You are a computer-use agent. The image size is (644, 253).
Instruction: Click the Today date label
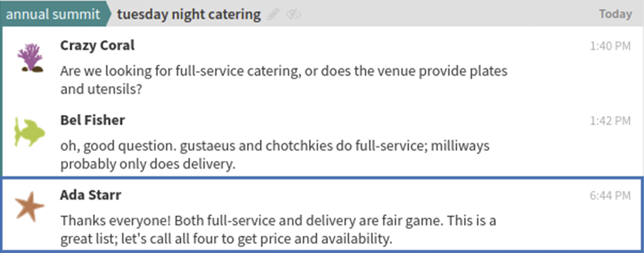(615, 14)
